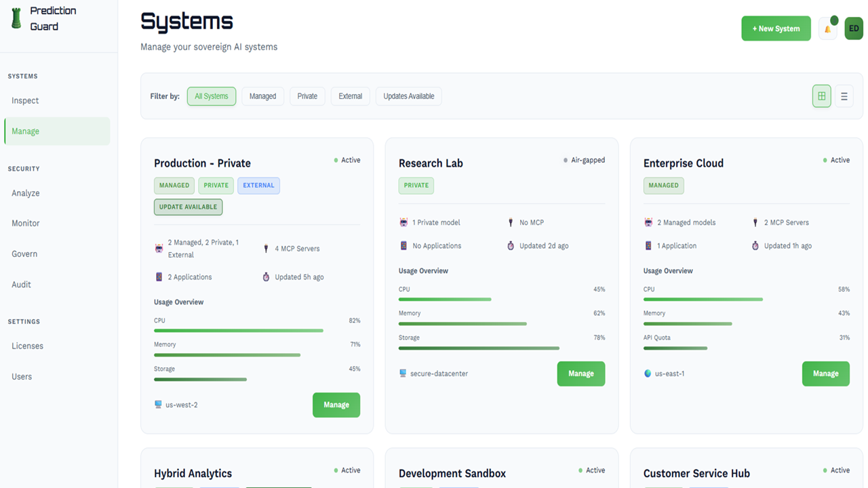Click the UPDATE AVAILABLE badge
This screenshot has height=488, width=868.
point(188,207)
